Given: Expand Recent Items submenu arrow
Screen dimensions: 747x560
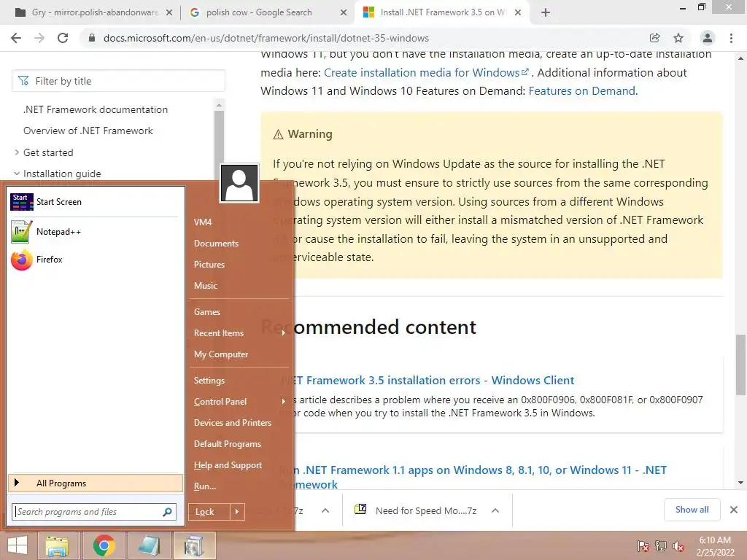Looking at the screenshot, I should (284, 332).
